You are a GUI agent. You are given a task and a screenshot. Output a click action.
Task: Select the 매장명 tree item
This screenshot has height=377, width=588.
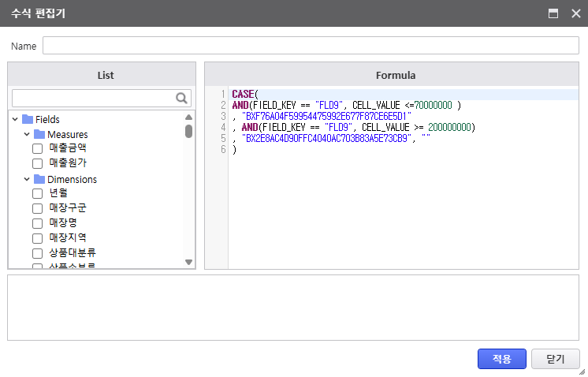point(63,223)
